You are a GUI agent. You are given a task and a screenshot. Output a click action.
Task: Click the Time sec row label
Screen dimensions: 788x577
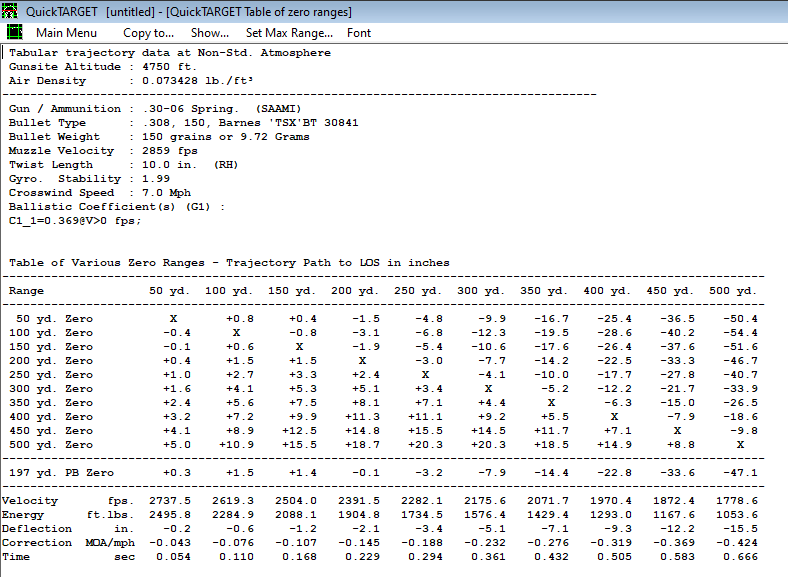point(68,557)
